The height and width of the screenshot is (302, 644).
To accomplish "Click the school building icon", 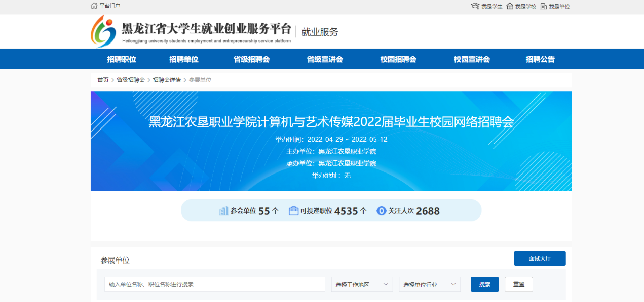I will (510, 6).
